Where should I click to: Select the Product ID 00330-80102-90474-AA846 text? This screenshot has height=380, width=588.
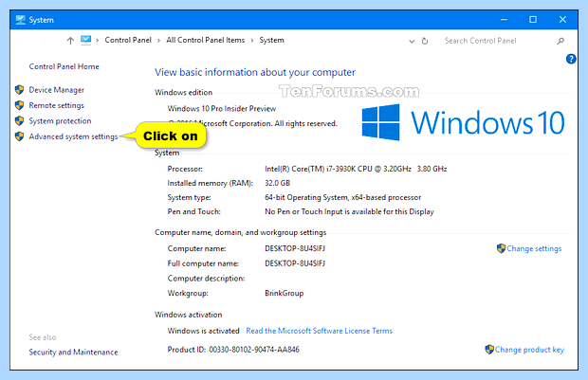coord(254,350)
